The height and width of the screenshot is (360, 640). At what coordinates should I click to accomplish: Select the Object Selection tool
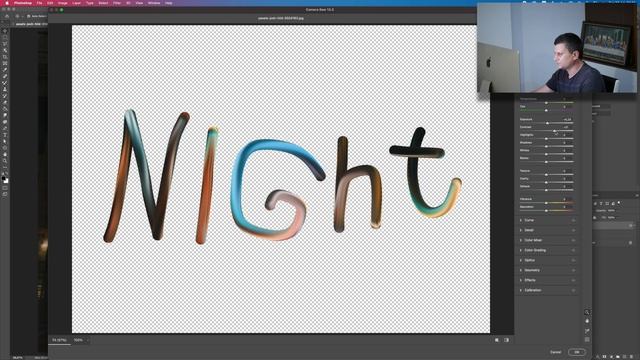(5, 51)
